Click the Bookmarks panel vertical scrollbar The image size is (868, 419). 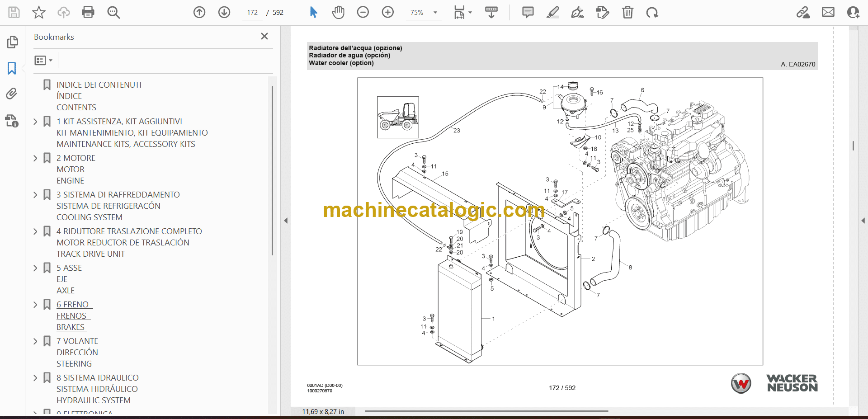click(272, 171)
